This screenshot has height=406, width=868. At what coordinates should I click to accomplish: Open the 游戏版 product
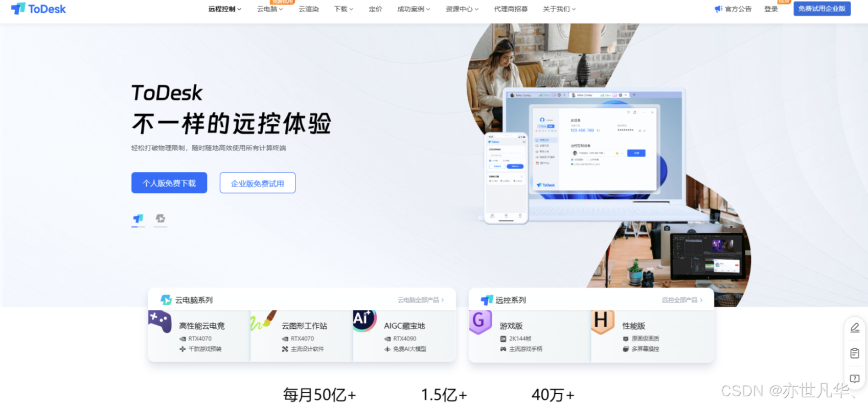click(511, 326)
